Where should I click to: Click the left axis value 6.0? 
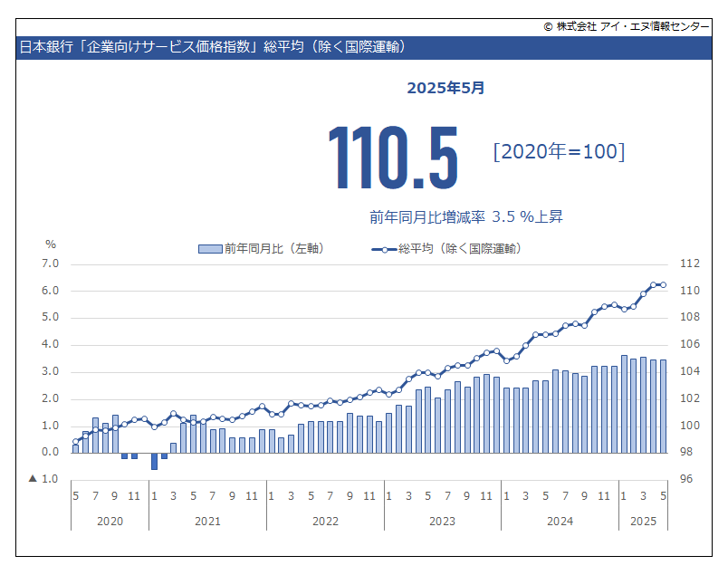[x=50, y=291]
